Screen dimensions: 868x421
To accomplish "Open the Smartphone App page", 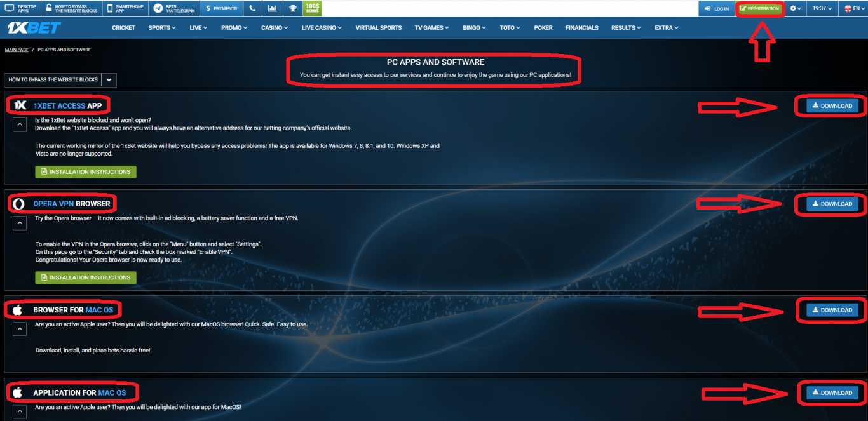I will point(126,8).
